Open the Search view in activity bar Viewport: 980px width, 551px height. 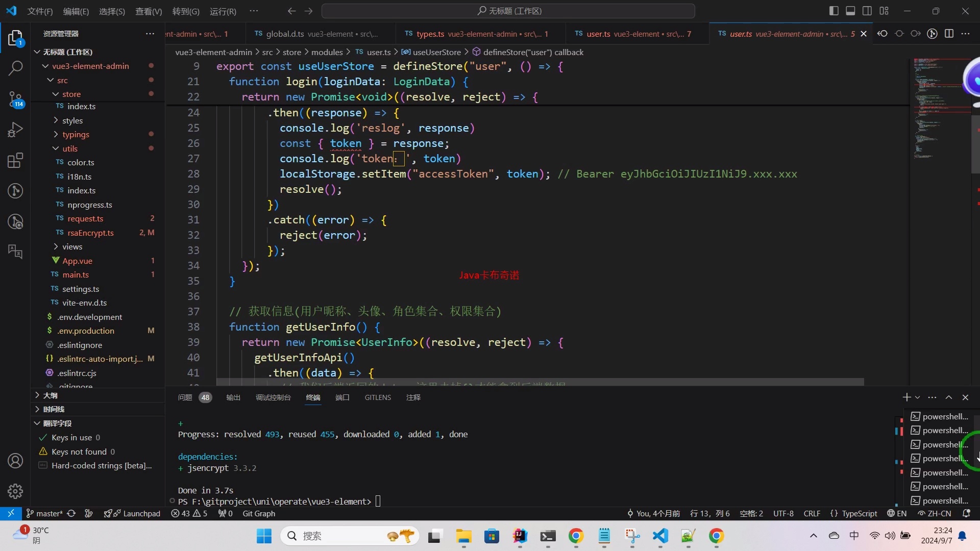click(15, 67)
